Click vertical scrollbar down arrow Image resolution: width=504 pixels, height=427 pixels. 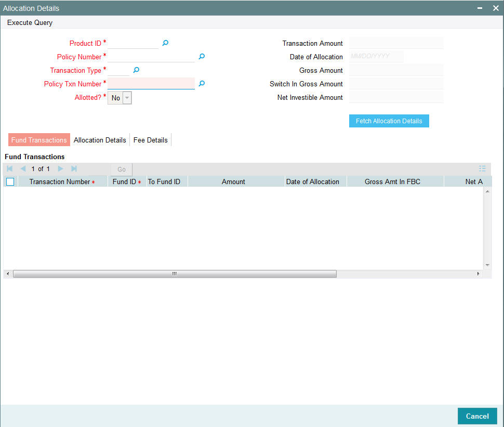pos(487,265)
